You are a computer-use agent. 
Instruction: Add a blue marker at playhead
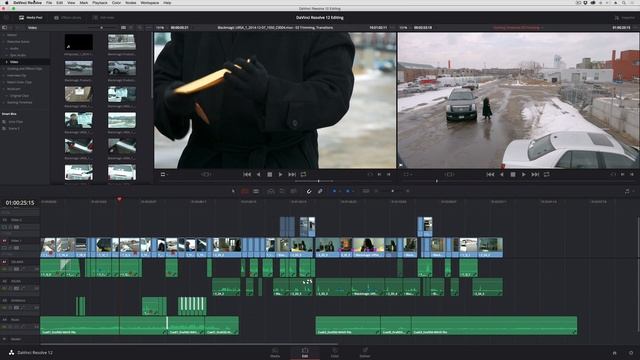[x=348, y=191]
